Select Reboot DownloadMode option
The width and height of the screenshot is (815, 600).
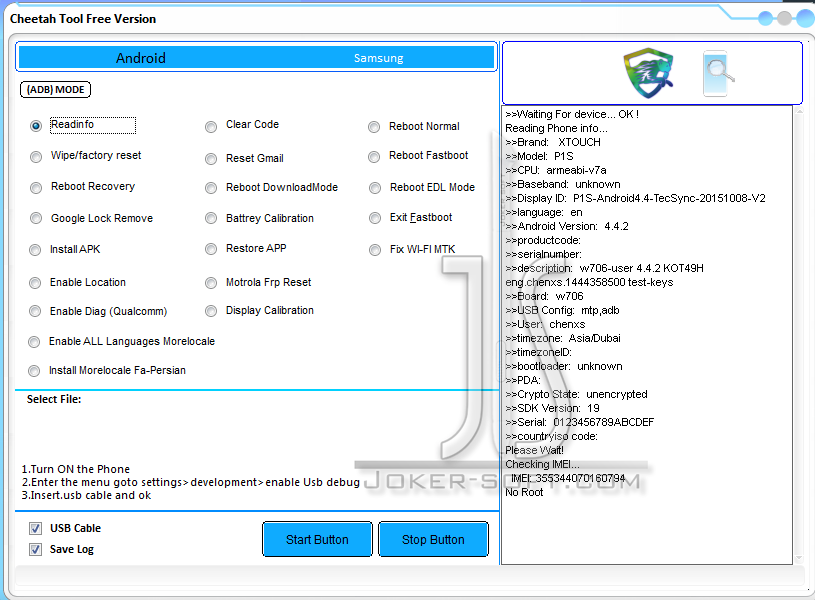pos(211,188)
